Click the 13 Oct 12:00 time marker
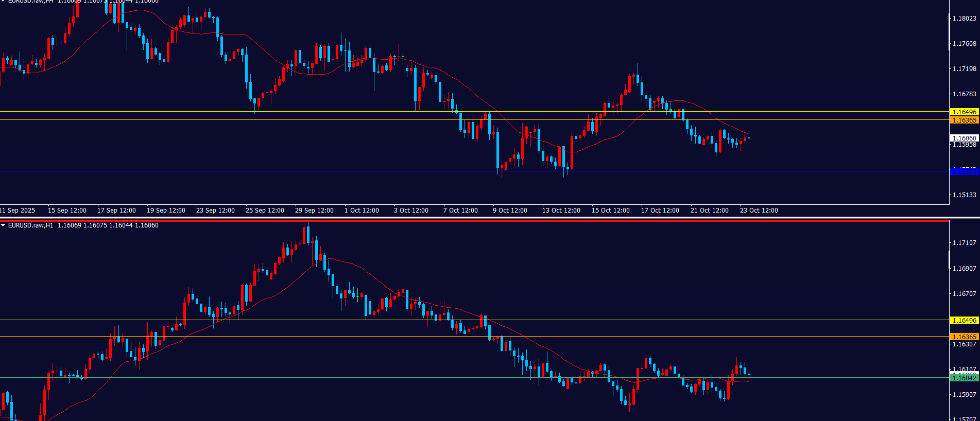The image size is (980, 421). tap(561, 210)
